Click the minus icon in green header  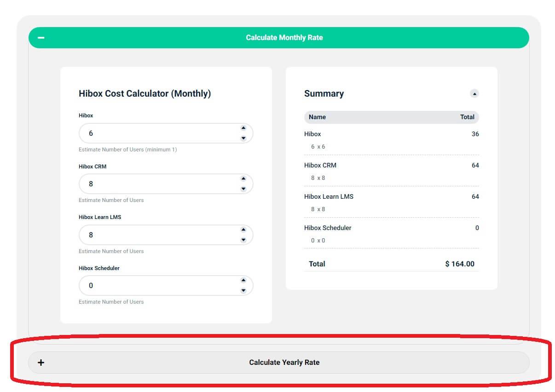[x=41, y=38]
